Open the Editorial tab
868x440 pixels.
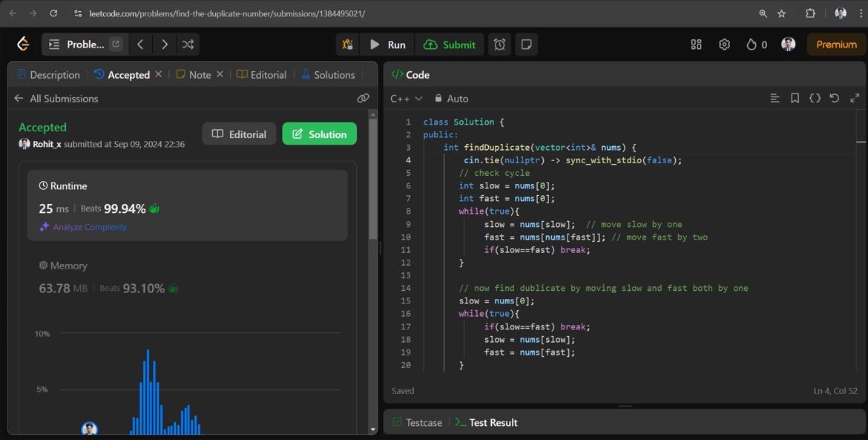tap(261, 75)
